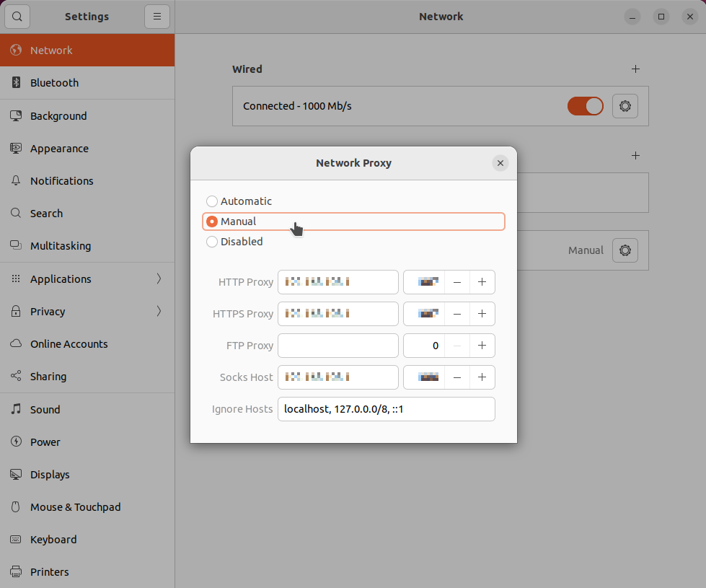
Task: Click the search icon in Settings header
Action: [17, 16]
